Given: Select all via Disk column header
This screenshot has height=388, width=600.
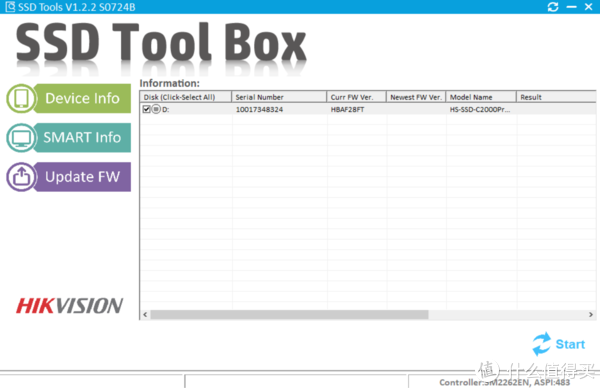Looking at the screenshot, I should click(x=186, y=97).
